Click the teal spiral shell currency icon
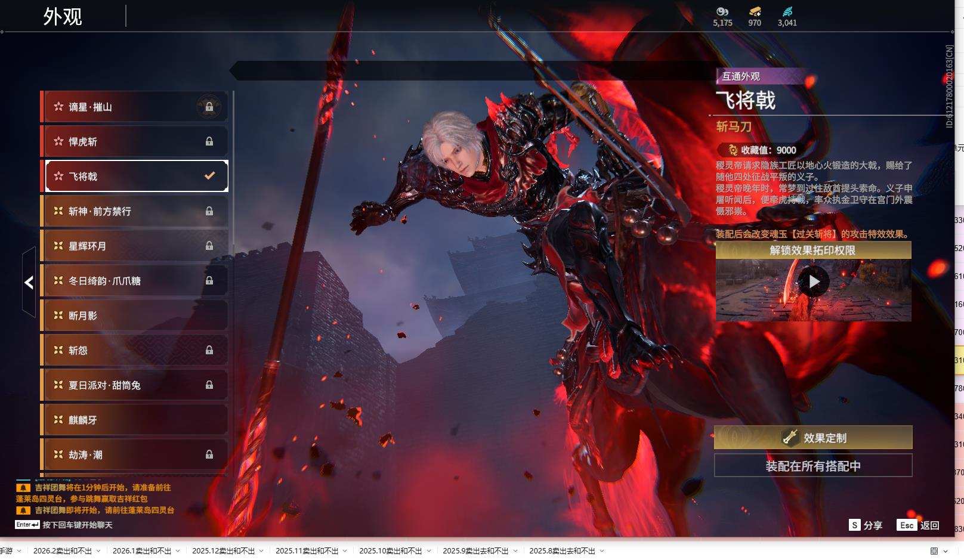Image resolution: width=964 pixels, height=560 pixels. coord(787,11)
